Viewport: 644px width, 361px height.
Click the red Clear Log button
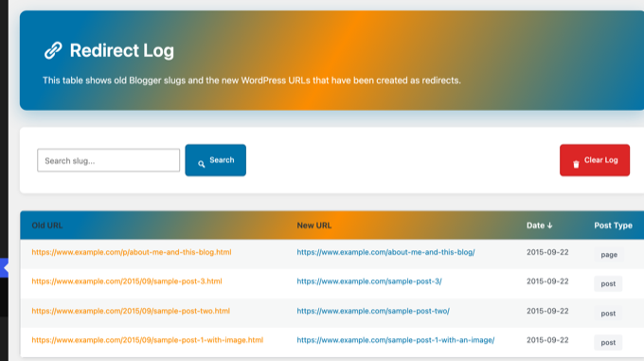tap(595, 160)
